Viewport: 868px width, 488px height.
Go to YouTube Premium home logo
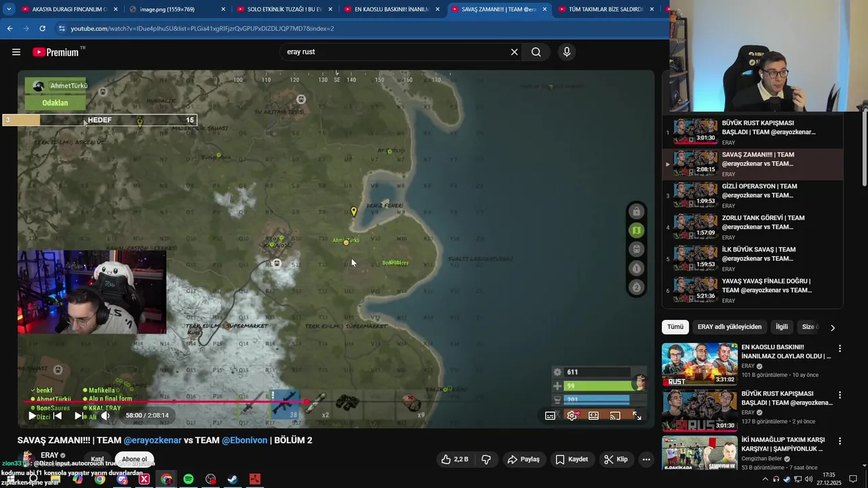56,52
